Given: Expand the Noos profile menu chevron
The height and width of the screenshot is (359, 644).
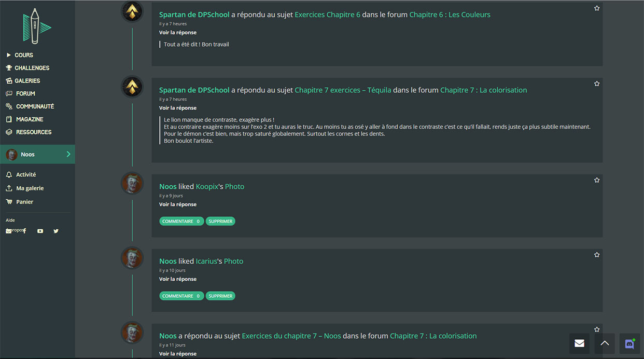Looking at the screenshot, I should pyautogui.click(x=68, y=154).
